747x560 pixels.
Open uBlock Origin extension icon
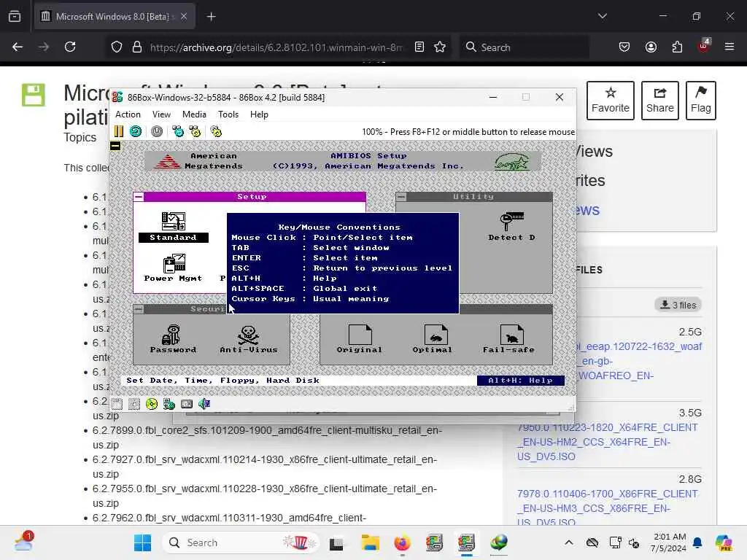(x=704, y=46)
